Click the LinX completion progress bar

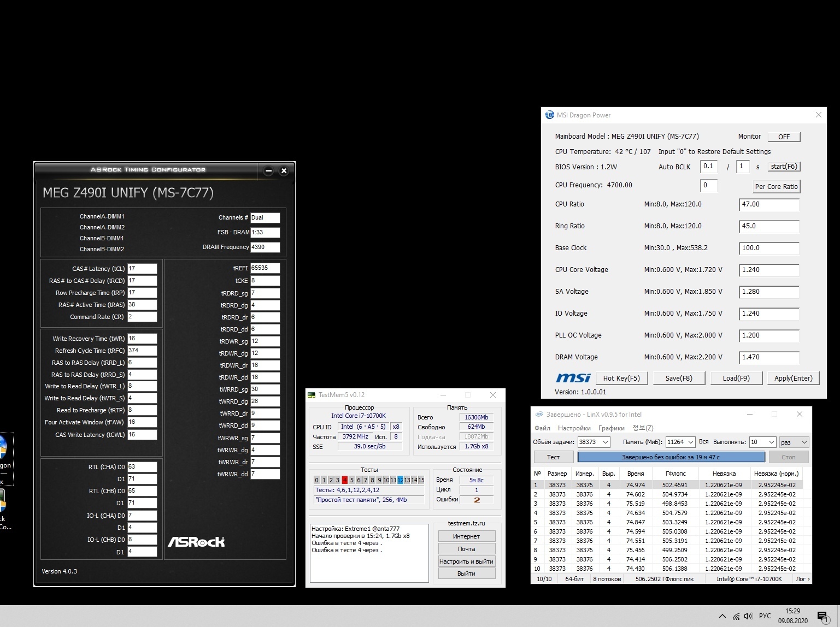click(x=671, y=457)
